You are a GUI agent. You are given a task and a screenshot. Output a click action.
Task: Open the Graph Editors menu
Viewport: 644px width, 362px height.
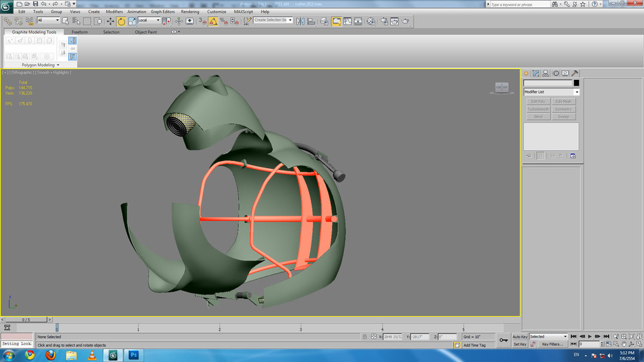(x=163, y=12)
